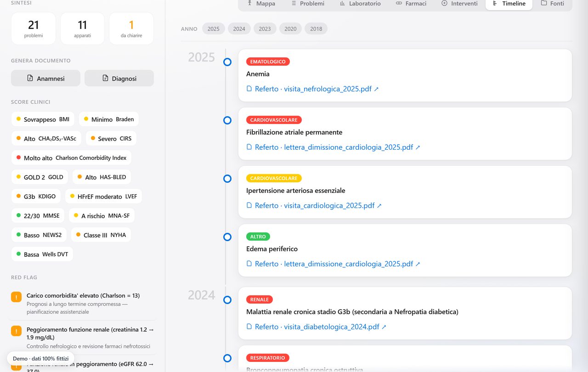
Task: Click the timeline marker beside Edema periferico
Action: (x=227, y=237)
